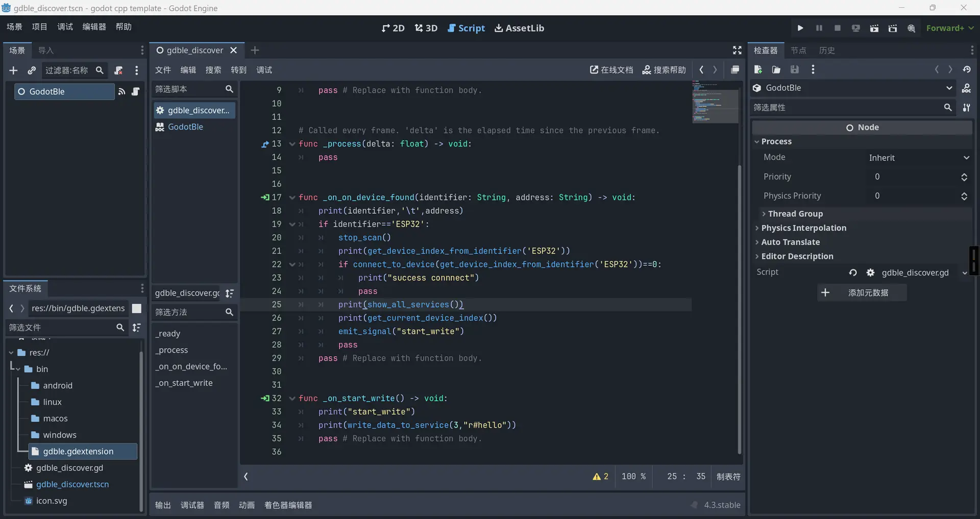Open the 项目 menu
Image resolution: width=980 pixels, height=519 pixels.
pos(39,27)
